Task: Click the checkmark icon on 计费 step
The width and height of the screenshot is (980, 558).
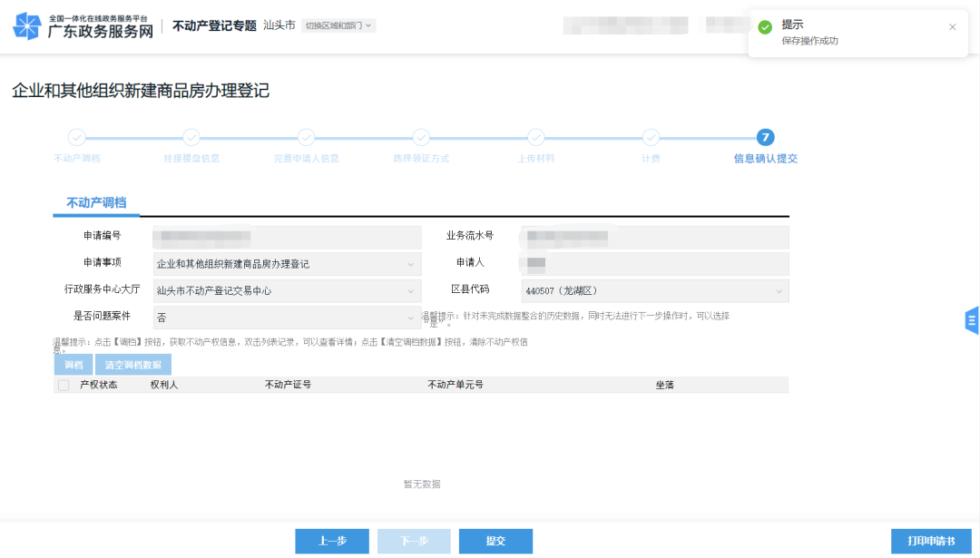Action: pos(651,136)
